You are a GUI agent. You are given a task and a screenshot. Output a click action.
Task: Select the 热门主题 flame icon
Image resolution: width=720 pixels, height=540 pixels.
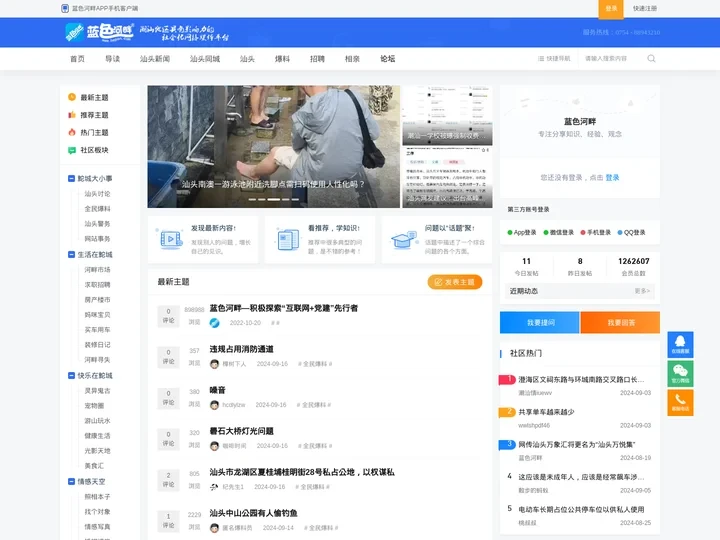pos(72,132)
